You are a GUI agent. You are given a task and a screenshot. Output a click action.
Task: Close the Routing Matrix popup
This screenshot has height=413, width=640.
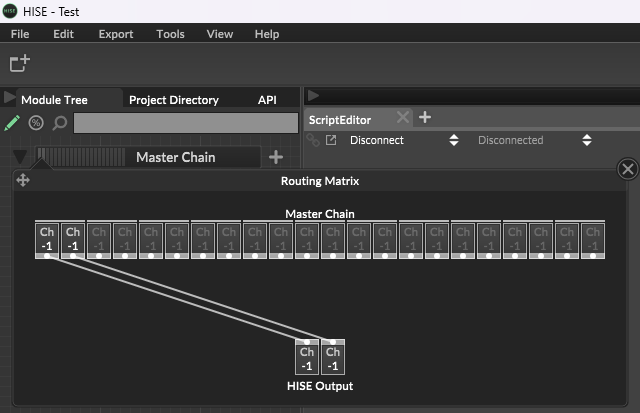coord(628,169)
